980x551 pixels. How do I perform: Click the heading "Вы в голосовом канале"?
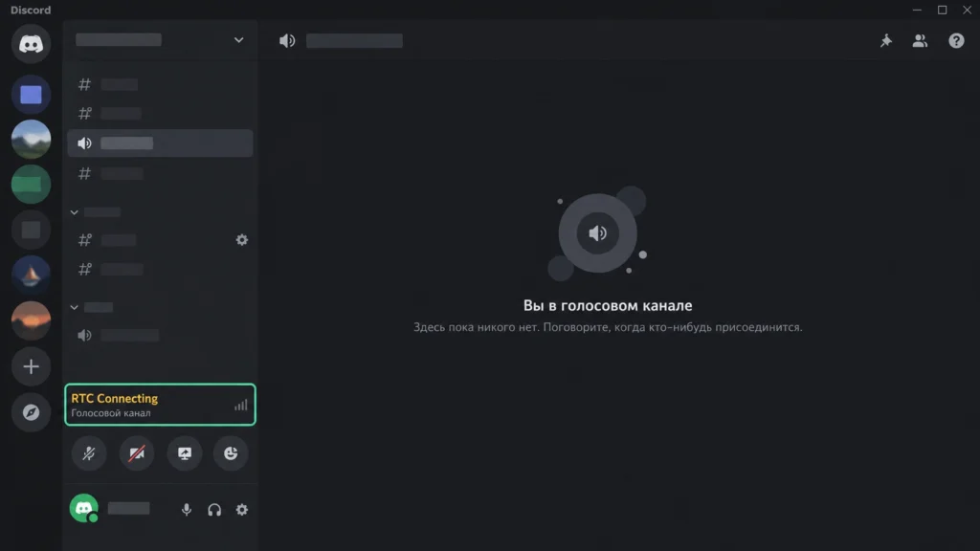tap(608, 305)
